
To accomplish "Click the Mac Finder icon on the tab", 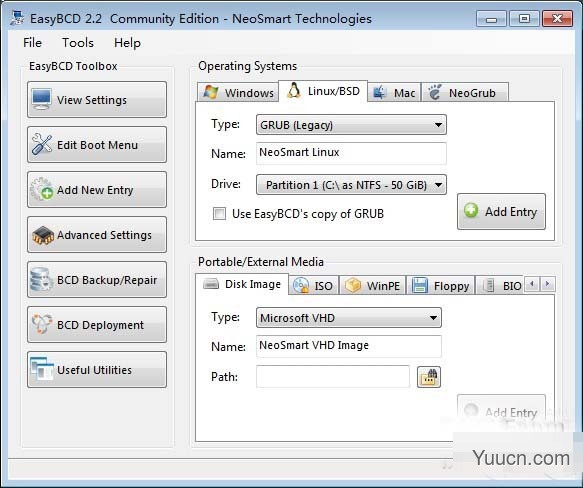I will 380,92.
